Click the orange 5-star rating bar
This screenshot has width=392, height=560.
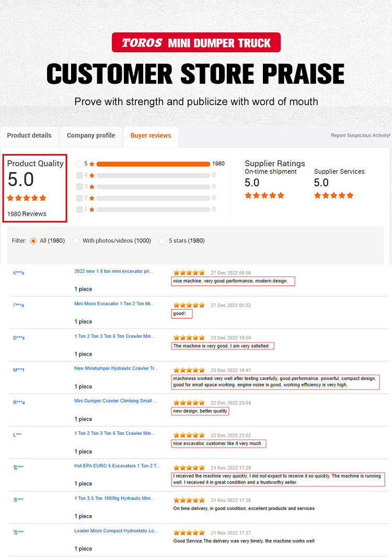[x=153, y=164]
